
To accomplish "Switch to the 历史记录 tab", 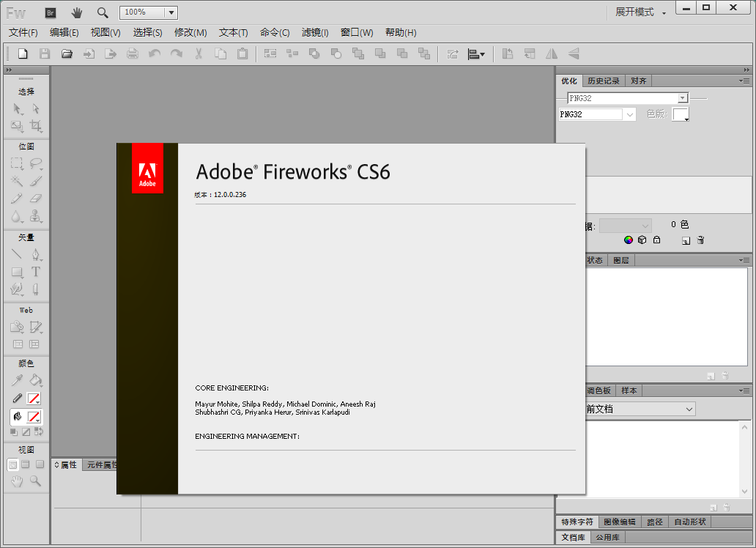I will click(603, 81).
